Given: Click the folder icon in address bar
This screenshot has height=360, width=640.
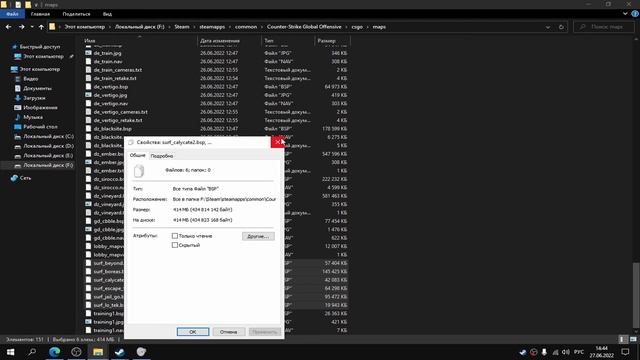Looking at the screenshot, I should [x=52, y=27].
